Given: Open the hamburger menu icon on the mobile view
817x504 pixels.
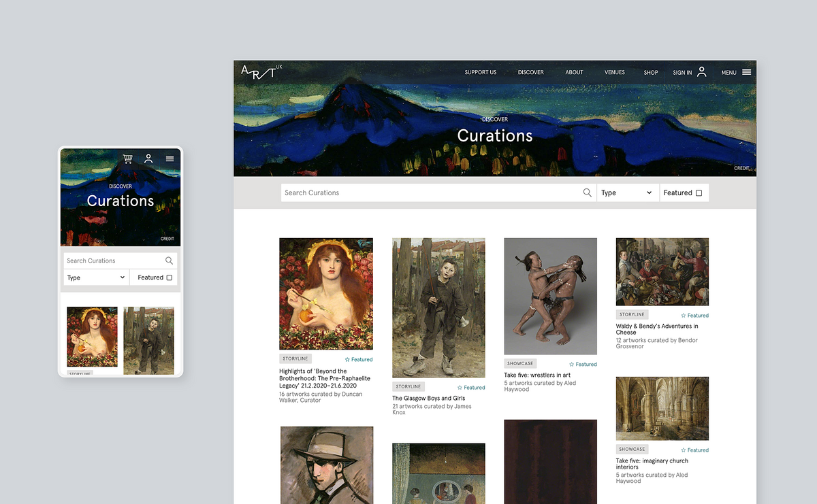Looking at the screenshot, I should click(170, 158).
